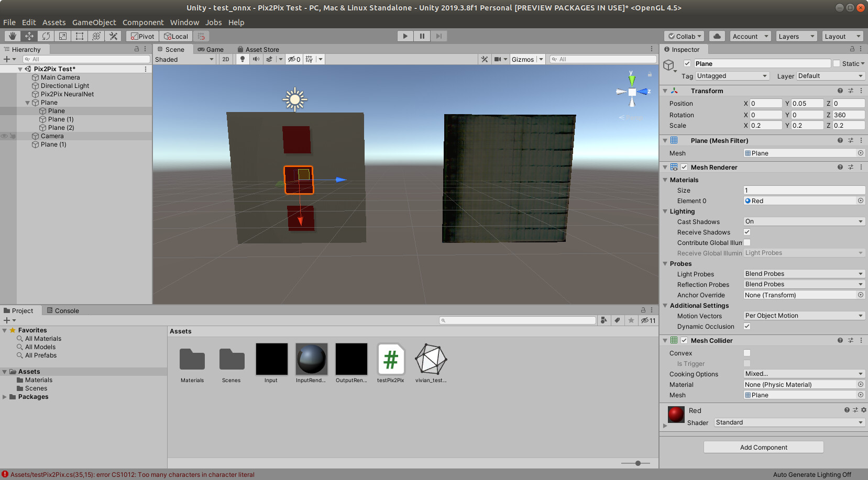Open the GameObject menu
Image resolution: width=868 pixels, height=480 pixels.
(x=94, y=22)
